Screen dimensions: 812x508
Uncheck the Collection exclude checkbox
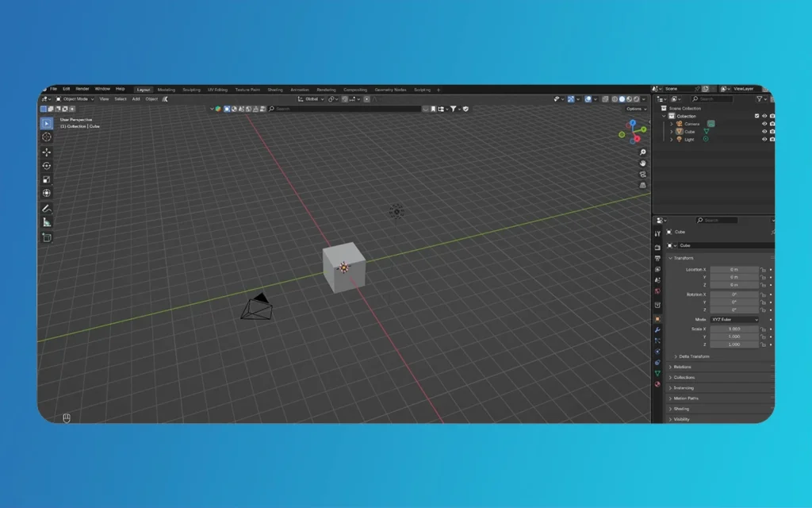(756, 116)
